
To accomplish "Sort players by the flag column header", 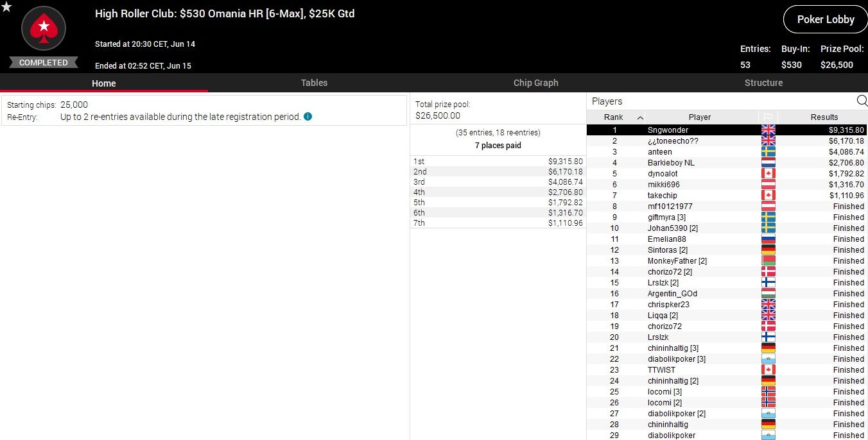I will click(767, 117).
